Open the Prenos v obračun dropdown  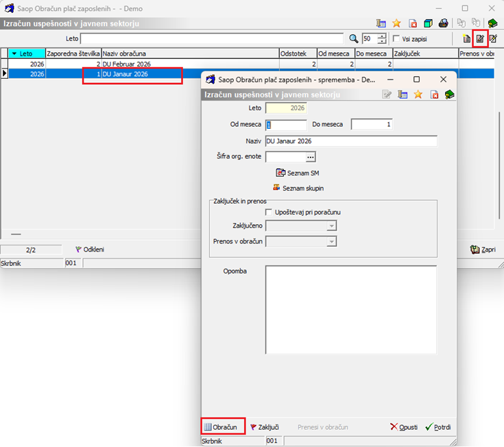pos(331,241)
